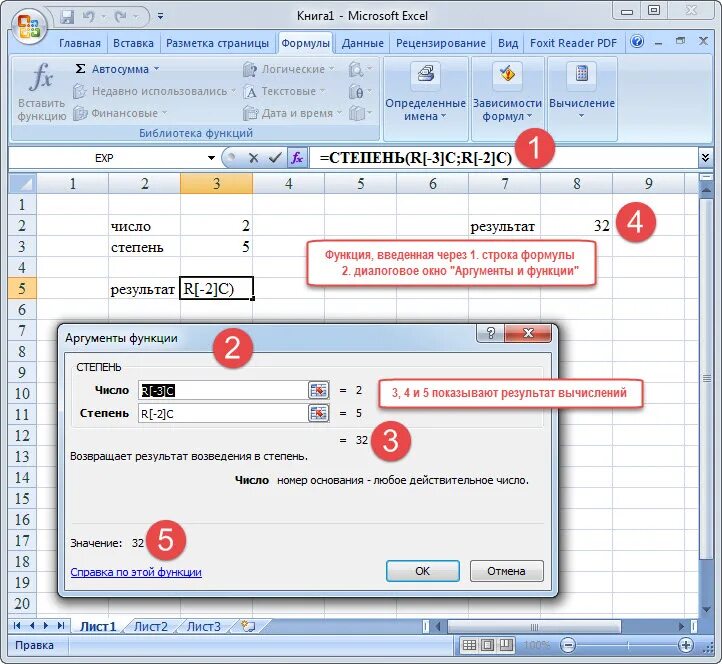The width and height of the screenshot is (722, 664).
Task: Click the Excel help question mark icon
Action: click(x=637, y=42)
